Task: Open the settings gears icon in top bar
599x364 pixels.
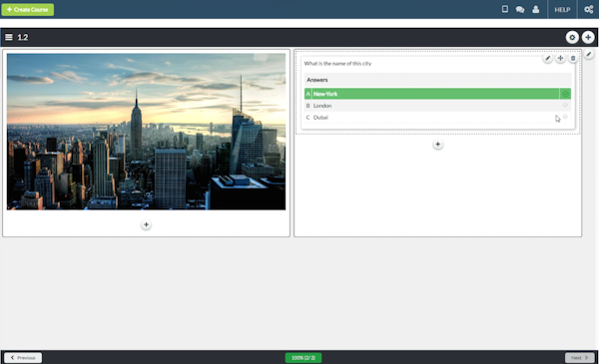Action: (589, 10)
